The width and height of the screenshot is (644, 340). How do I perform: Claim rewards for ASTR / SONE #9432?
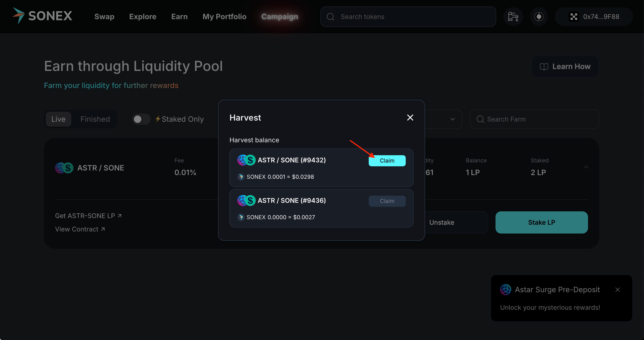(387, 161)
